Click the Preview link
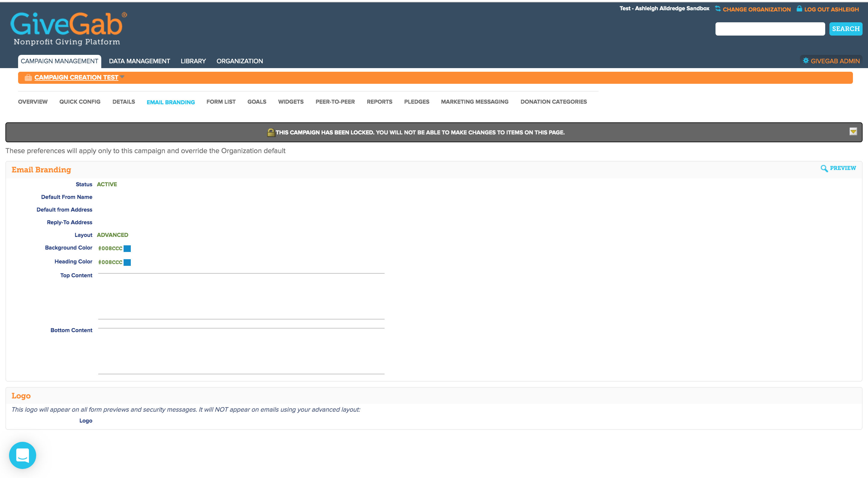Screen dimensions: 868x478 pyautogui.click(x=843, y=168)
